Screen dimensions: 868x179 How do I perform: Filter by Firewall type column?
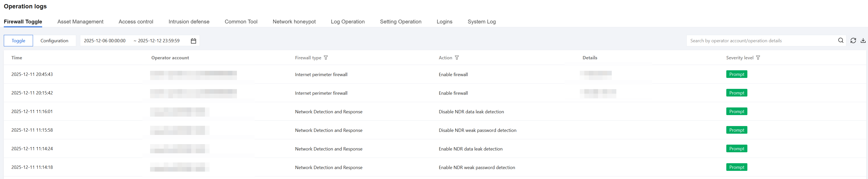click(x=326, y=58)
